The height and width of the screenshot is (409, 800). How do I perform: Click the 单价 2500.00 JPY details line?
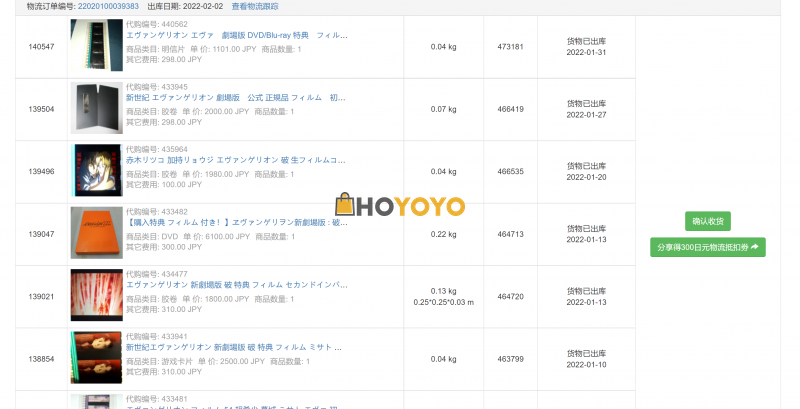click(x=218, y=361)
